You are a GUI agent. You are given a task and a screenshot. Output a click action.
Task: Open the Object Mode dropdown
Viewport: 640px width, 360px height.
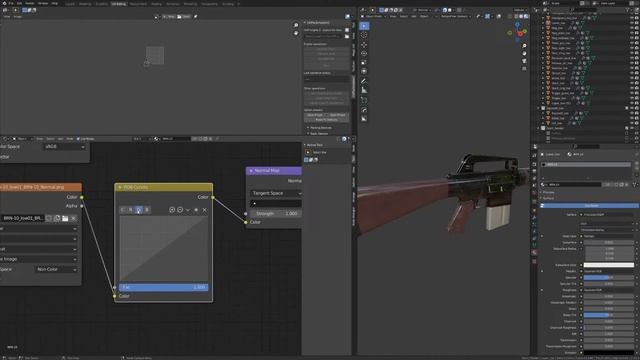[x=373, y=16]
